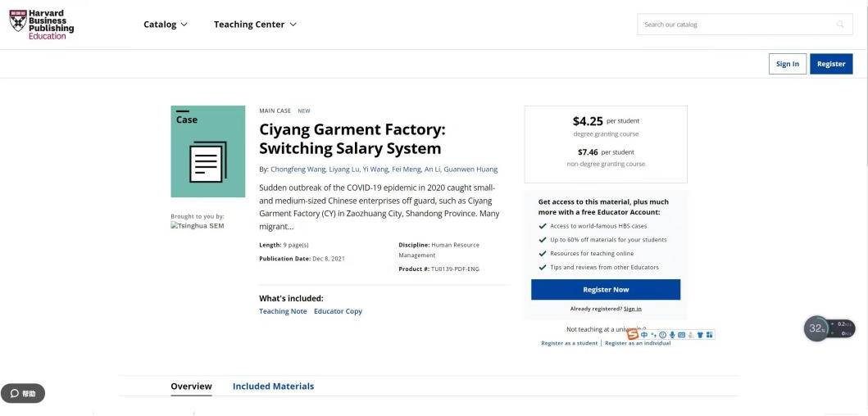Viewport: 868px width, 416px height.
Task: Click the search magnifier icon
Action: point(840,25)
